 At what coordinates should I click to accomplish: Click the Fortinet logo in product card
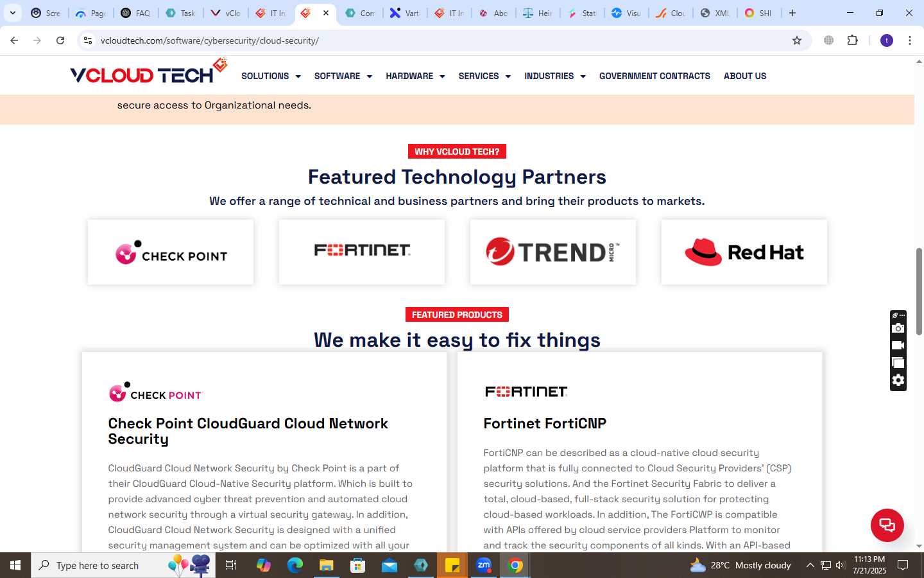pyautogui.click(x=526, y=391)
